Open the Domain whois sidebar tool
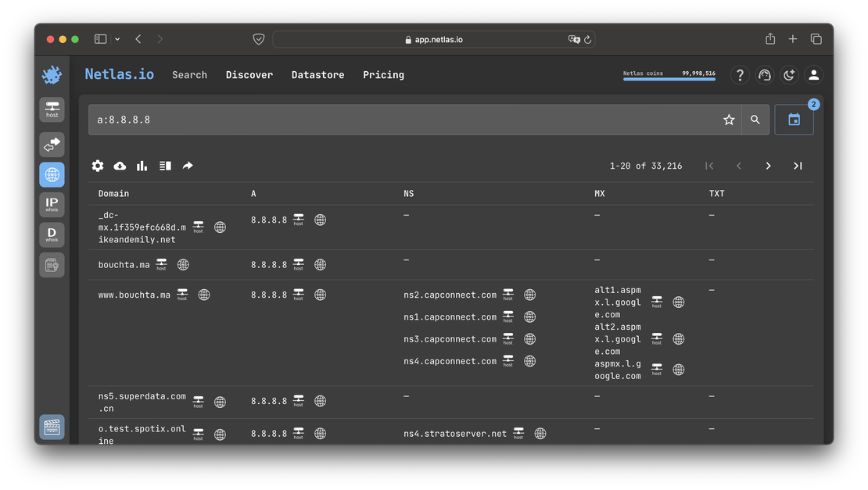This screenshot has height=490, width=868. (x=52, y=234)
